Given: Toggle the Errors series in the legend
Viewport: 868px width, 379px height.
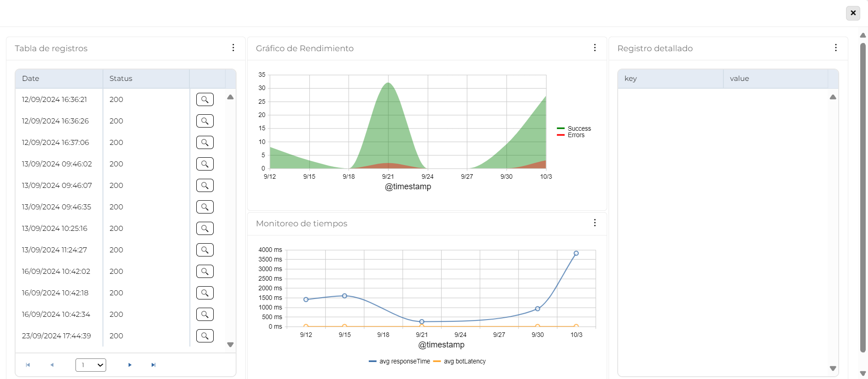Looking at the screenshot, I should click(576, 135).
